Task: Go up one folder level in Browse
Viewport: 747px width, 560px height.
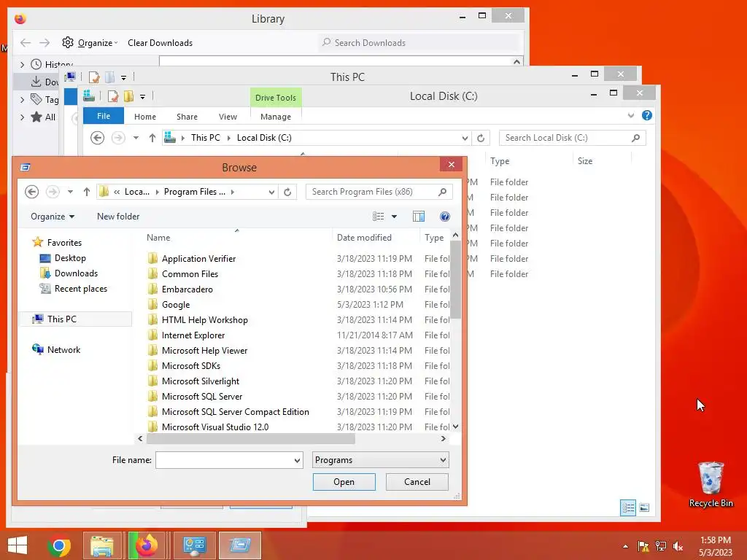Action: click(x=86, y=192)
